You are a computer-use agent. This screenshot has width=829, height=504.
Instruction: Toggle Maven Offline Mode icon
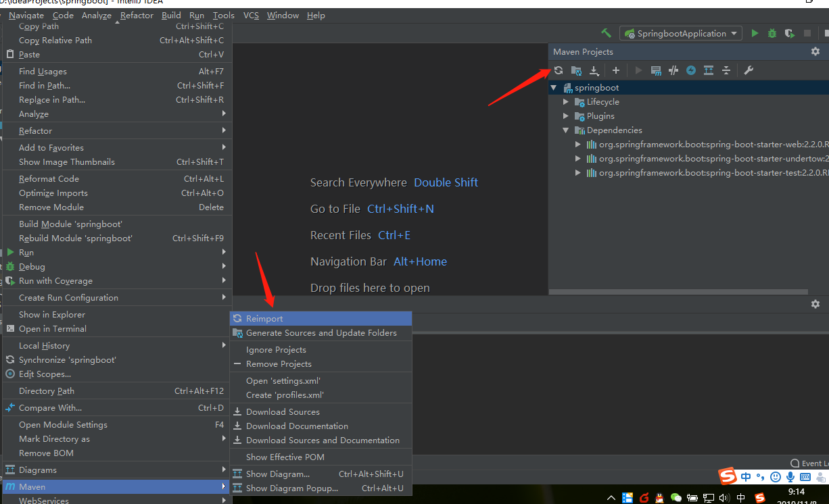673,70
